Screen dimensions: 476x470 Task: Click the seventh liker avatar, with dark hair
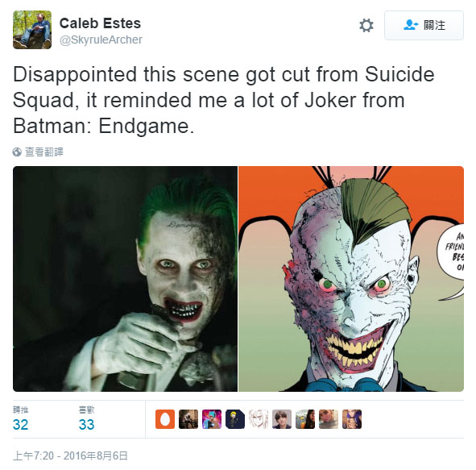(305, 419)
